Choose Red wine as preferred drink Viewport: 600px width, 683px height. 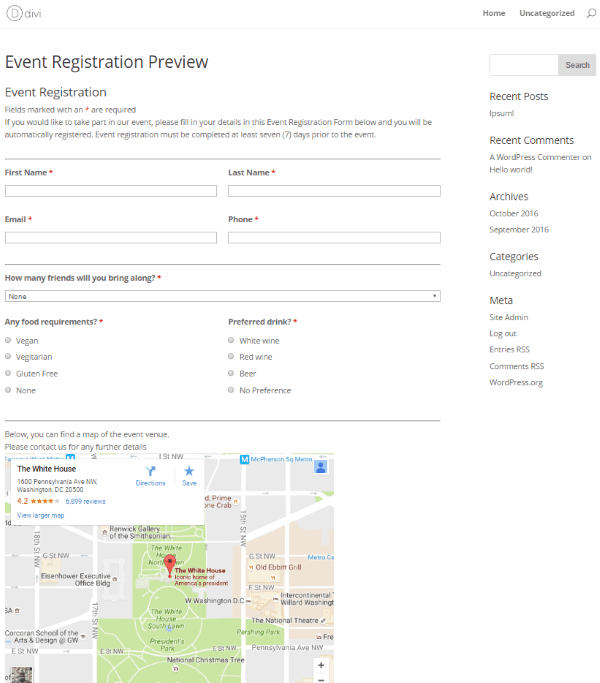click(231, 356)
